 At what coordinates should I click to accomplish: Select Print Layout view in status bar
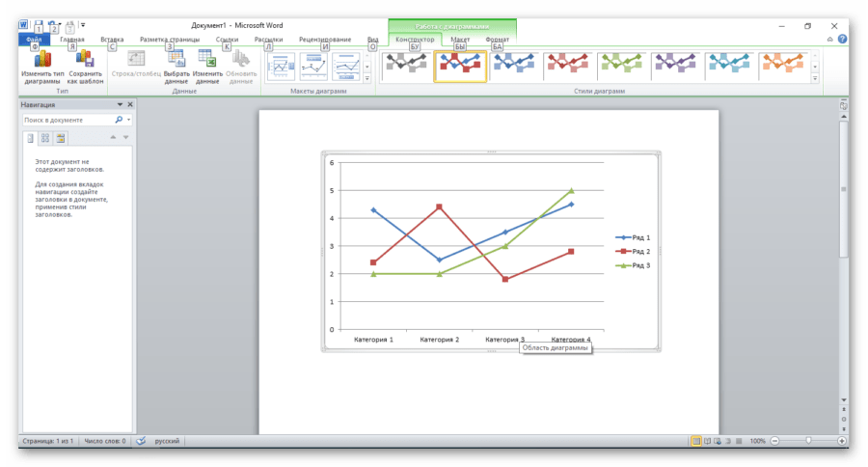point(695,441)
